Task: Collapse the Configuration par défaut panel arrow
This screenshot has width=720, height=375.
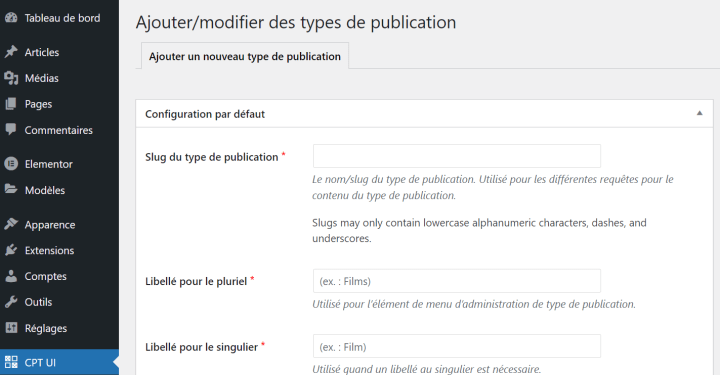Action: pos(699,113)
